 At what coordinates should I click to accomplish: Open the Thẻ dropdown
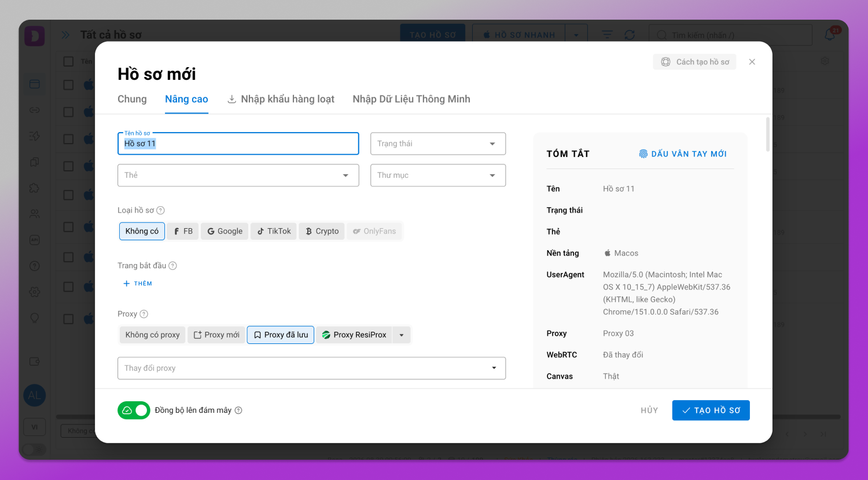coord(238,175)
